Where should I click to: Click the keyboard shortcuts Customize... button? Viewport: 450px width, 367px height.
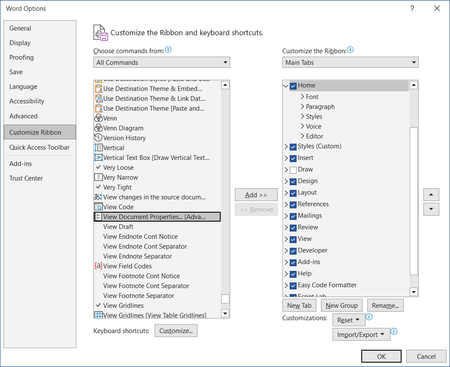point(176,331)
